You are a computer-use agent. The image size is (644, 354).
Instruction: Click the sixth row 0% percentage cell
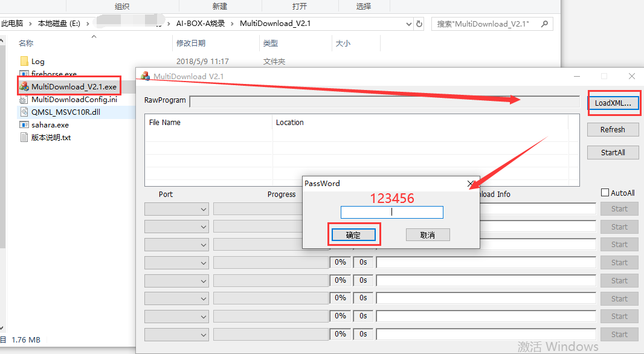[341, 298]
